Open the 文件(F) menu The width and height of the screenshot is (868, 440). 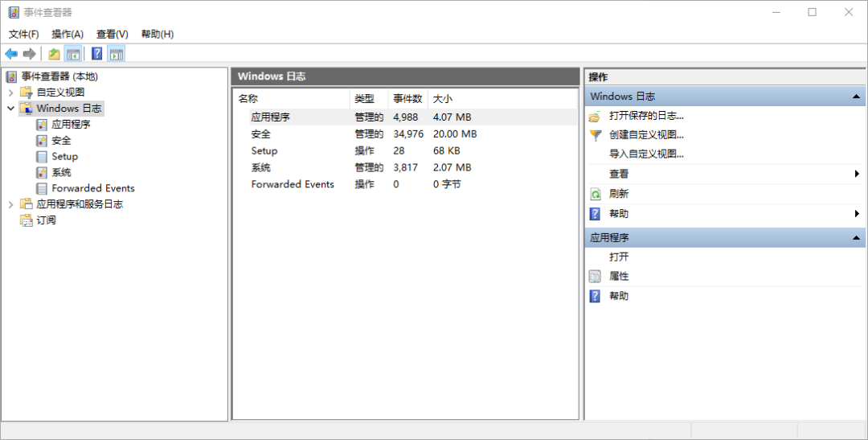point(23,35)
